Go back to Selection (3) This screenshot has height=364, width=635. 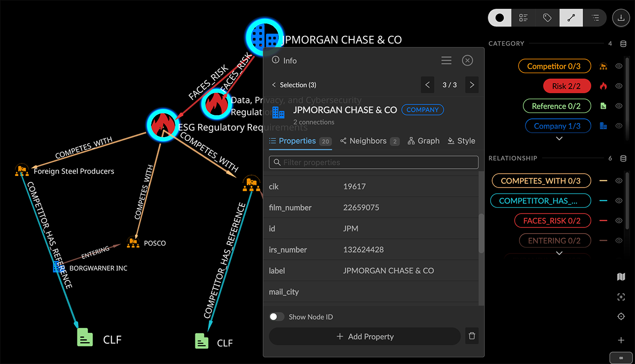pyautogui.click(x=294, y=85)
